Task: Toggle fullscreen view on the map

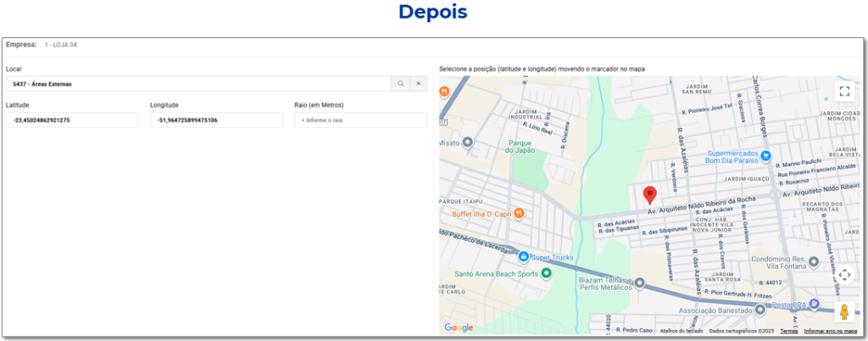Action: tap(843, 92)
